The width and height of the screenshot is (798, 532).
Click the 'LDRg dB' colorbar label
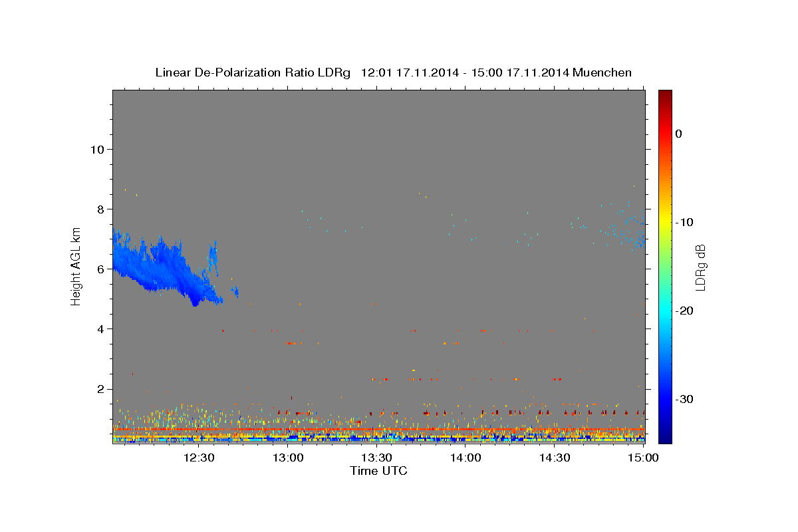[x=700, y=267]
